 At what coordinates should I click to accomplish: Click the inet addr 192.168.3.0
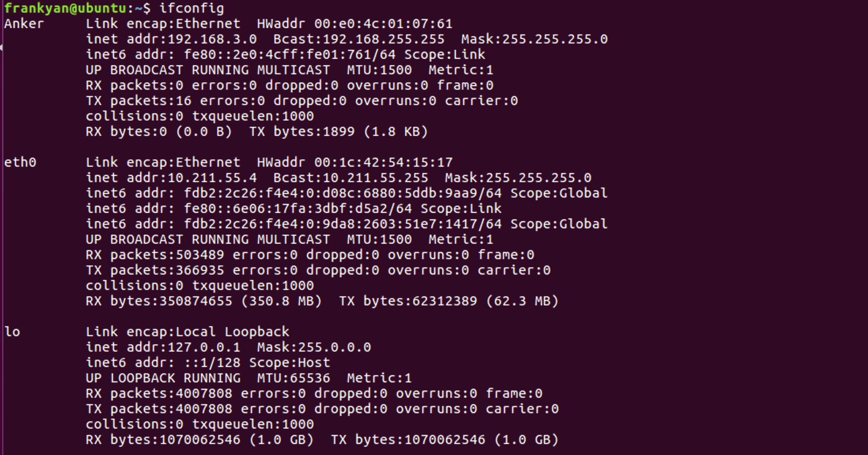point(212,39)
